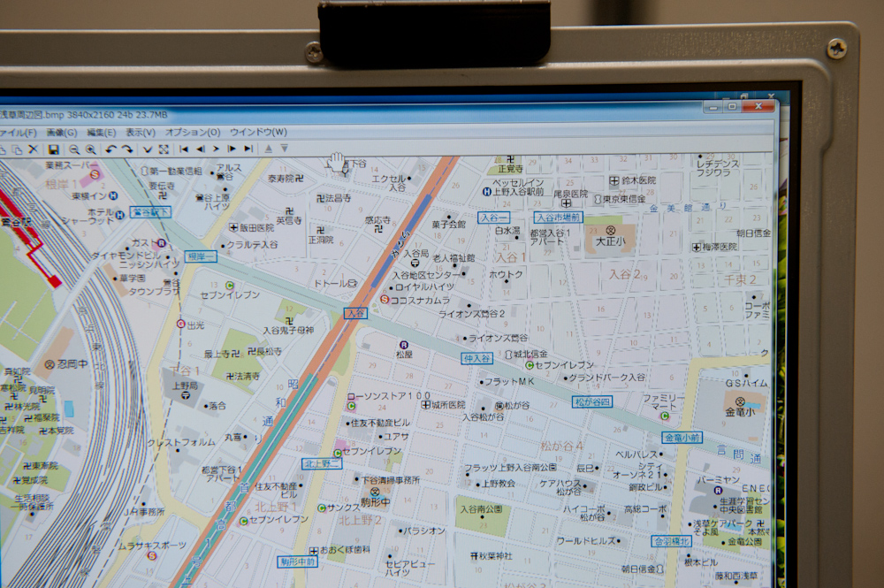Zoom in with the magnifier-plus icon
Viewport: 884px width, 588px height.
pyautogui.click(x=90, y=149)
